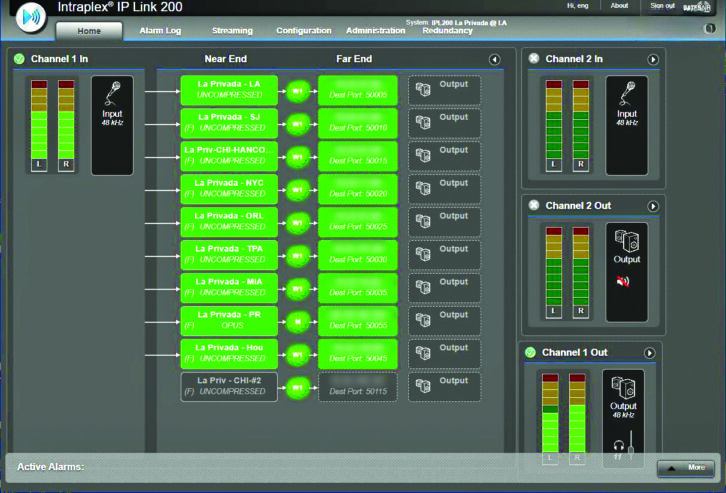
Task: Click the round network node for La Privada - PR
Action: click(297, 322)
